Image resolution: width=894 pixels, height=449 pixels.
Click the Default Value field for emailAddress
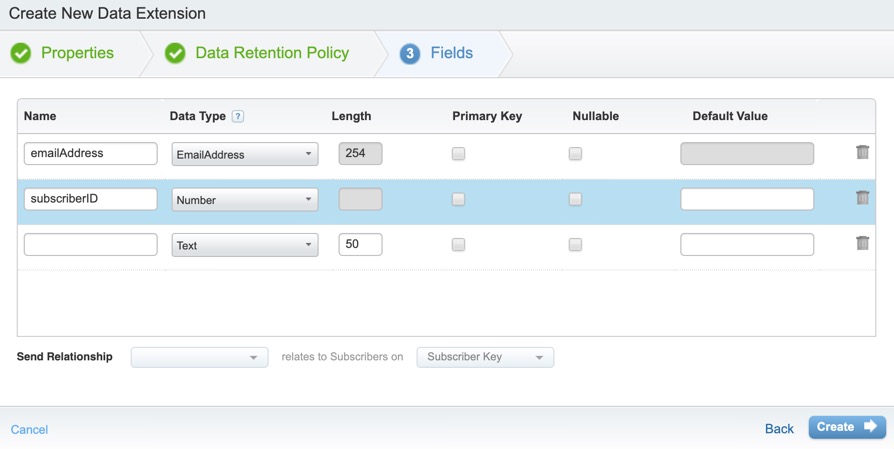click(747, 153)
